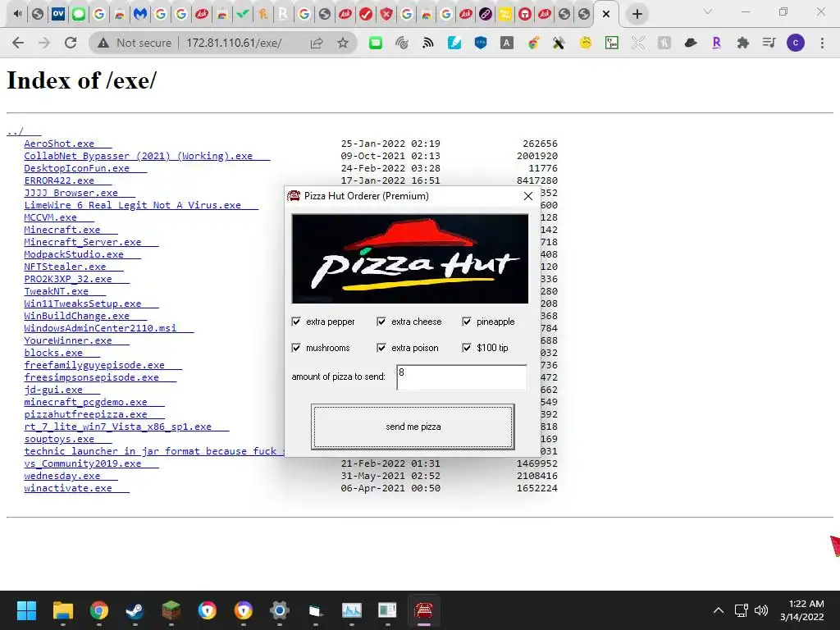This screenshot has height=630, width=840.
Task: Click the address bar URL 172.81.110.61/exe/
Action: (234, 43)
